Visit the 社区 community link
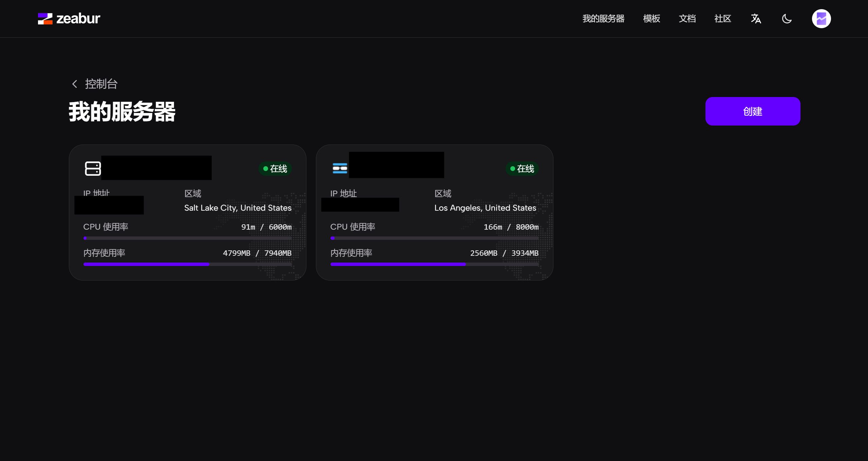The image size is (868, 461). coord(722,19)
